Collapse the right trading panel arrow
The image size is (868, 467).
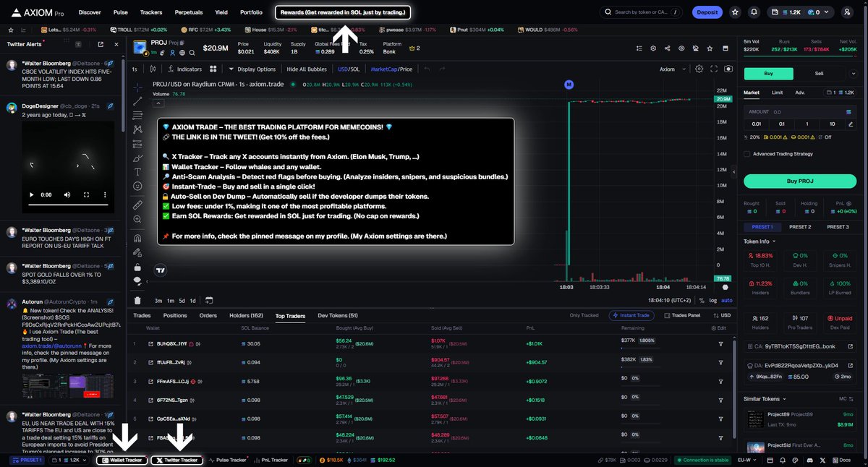tap(734, 172)
